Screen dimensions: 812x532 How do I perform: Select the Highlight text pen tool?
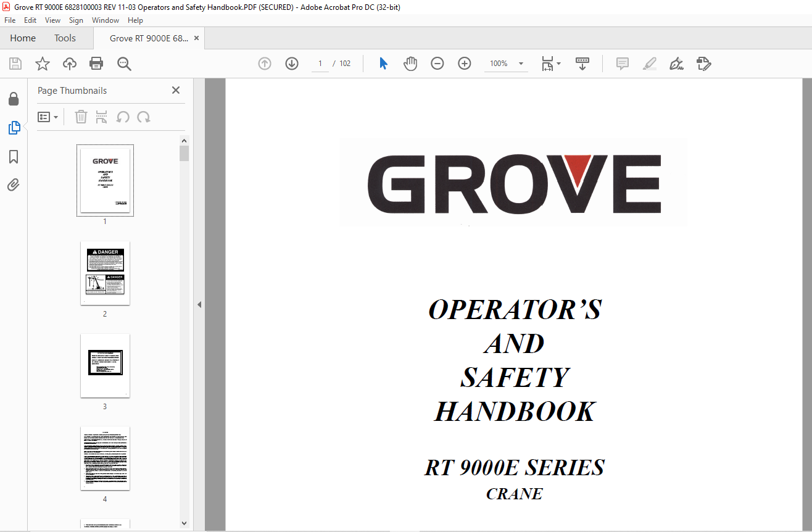tap(649, 64)
